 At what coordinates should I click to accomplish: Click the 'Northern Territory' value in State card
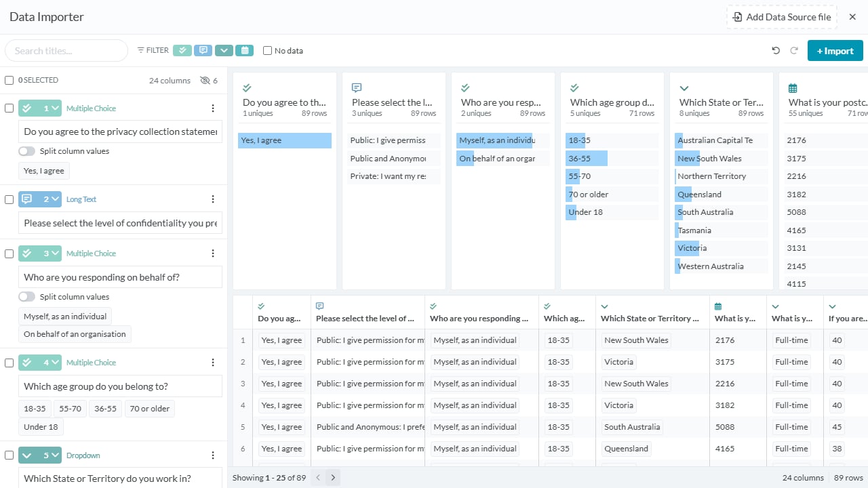pyautogui.click(x=722, y=176)
